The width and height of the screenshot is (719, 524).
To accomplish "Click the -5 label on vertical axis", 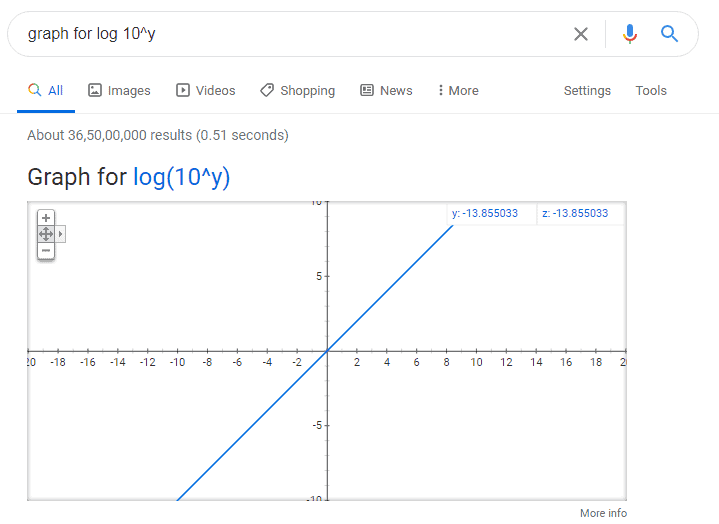I will click(317, 425).
